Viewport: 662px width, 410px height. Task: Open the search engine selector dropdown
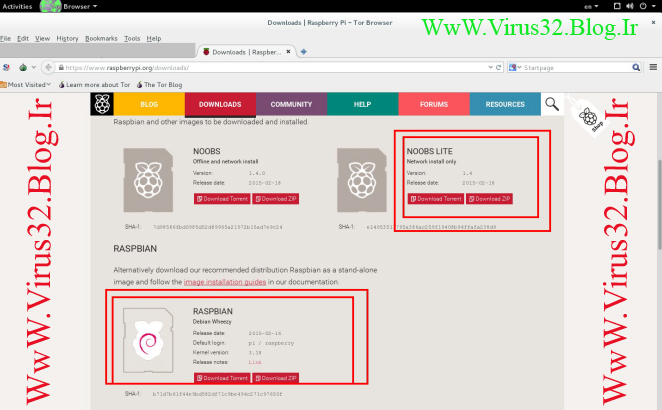(x=515, y=67)
